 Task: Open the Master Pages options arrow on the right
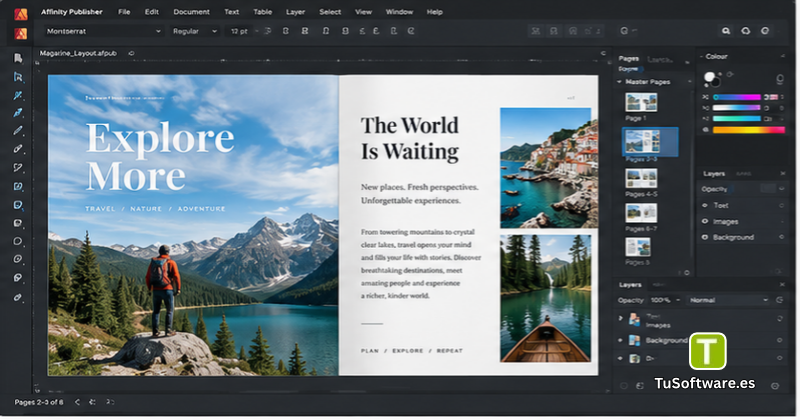pyautogui.click(x=689, y=82)
